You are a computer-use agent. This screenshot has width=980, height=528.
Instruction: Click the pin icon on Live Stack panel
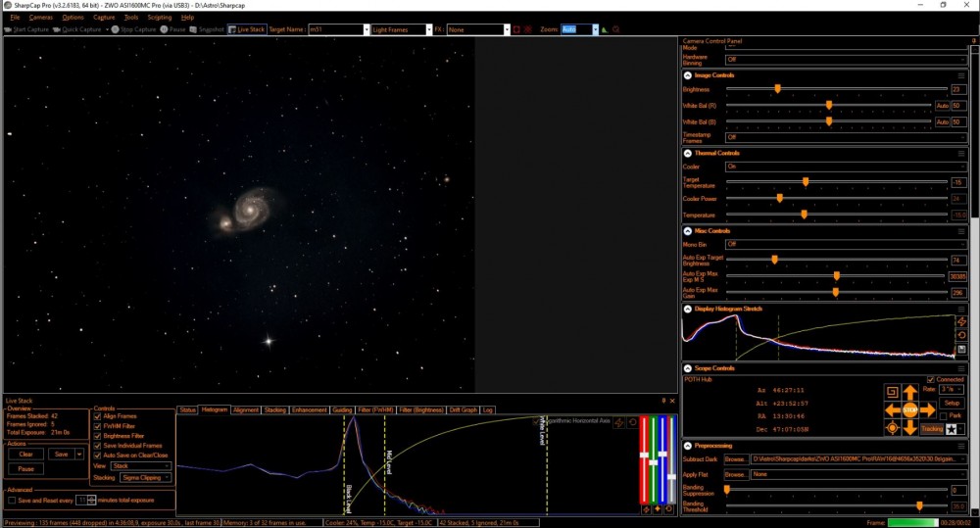(663, 401)
